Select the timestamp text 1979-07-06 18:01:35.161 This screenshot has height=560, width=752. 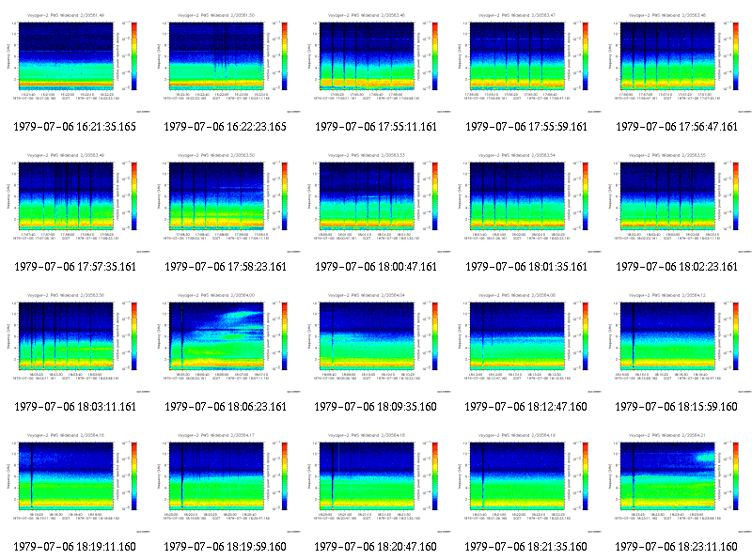(x=526, y=267)
